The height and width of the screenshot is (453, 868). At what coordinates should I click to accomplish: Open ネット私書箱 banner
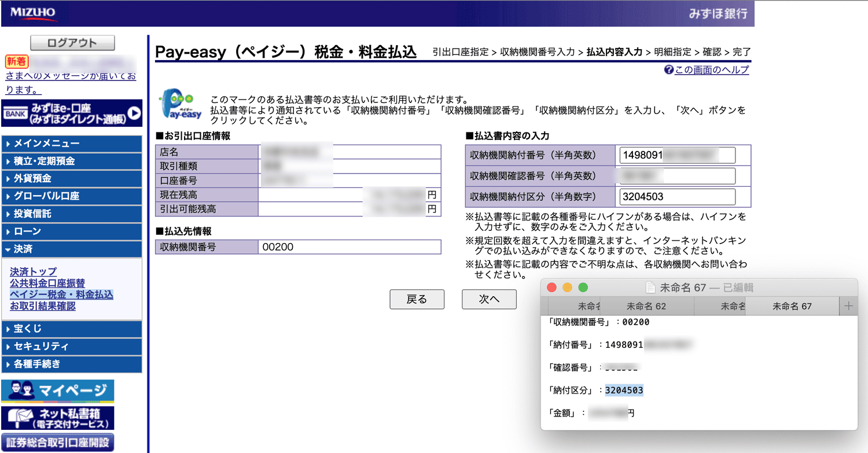click(x=58, y=418)
